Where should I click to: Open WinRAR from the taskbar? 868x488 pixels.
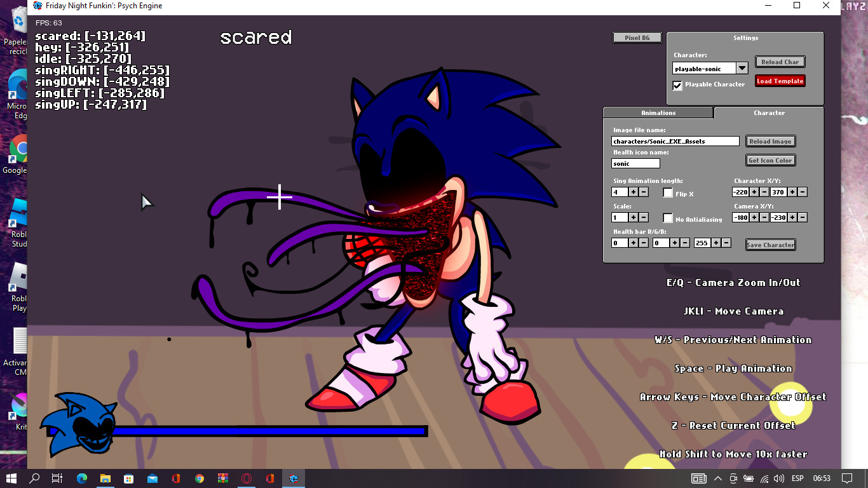click(x=223, y=478)
